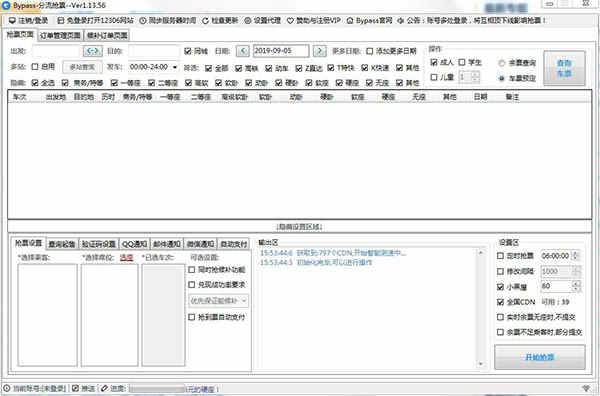600x396 pixels.
Task: Open the 优先 候补 combo box
Action: click(x=218, y=301)
